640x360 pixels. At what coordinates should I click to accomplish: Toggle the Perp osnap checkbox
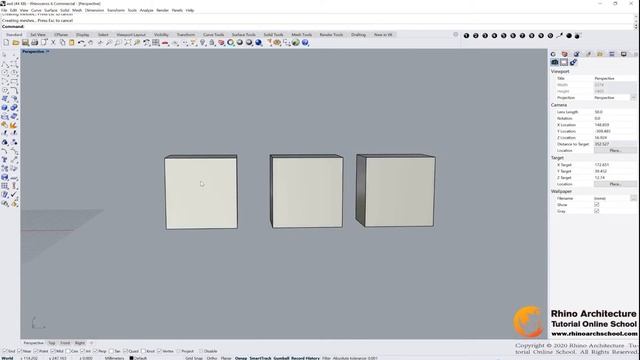point(95,351)
